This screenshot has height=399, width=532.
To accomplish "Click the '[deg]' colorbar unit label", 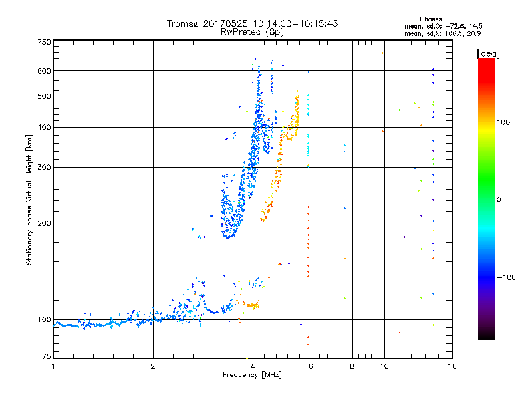I will [x=488, y=53].
